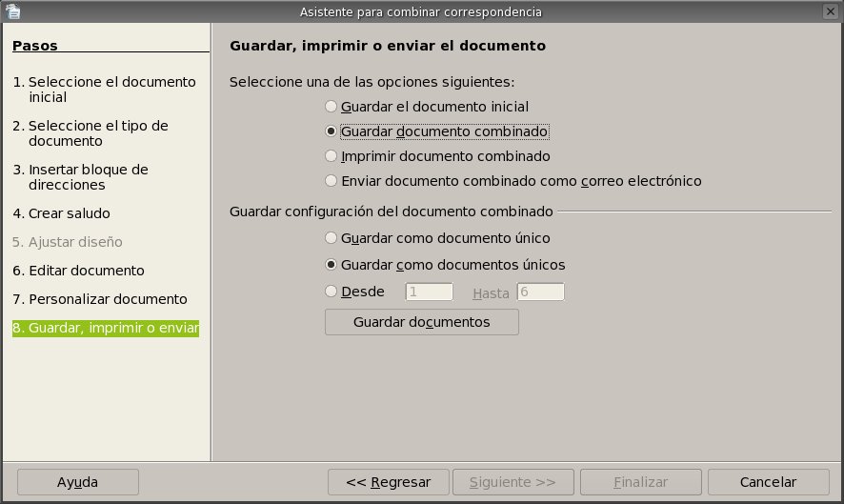844x504 pixels.
Task: Choose 'Guardar documento combinado' radio button
Action: [x=331, y=131]
